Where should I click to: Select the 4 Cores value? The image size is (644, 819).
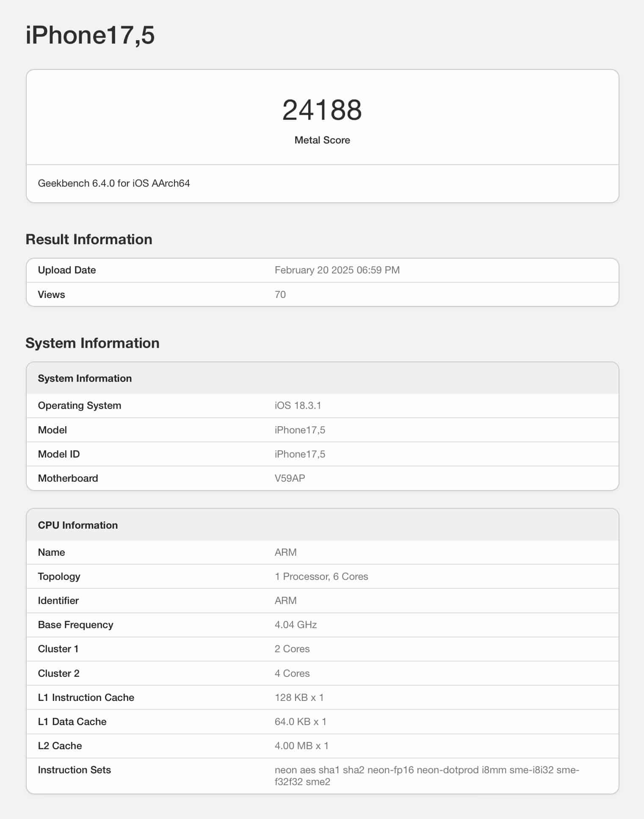click(292, 673)
